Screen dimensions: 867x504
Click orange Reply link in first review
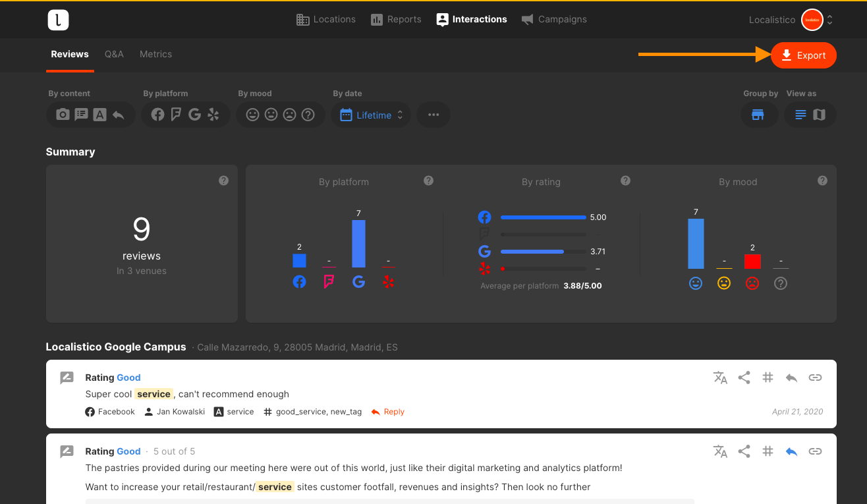(387, 412)
